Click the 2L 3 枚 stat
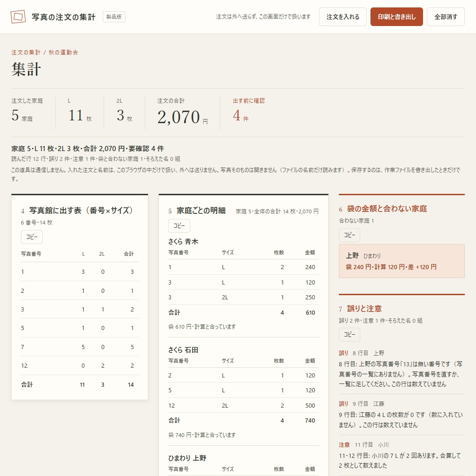Viewport: 476px width, 476px height. click(125, 112)
